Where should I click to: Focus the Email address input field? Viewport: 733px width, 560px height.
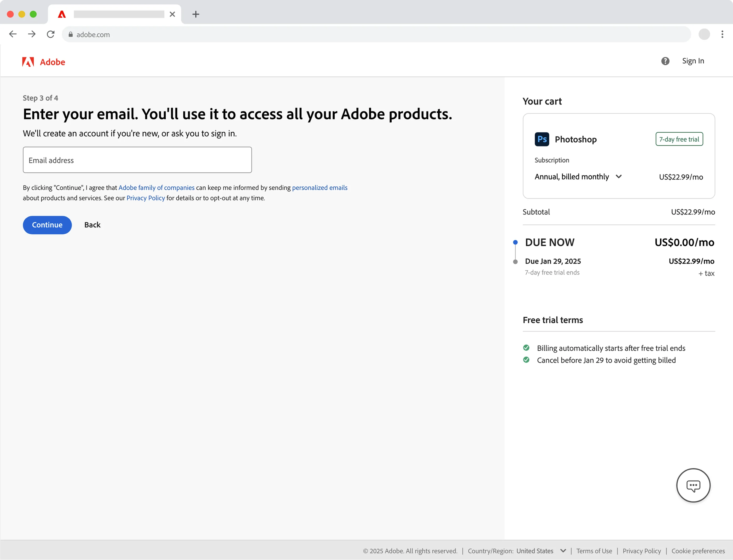137,160
